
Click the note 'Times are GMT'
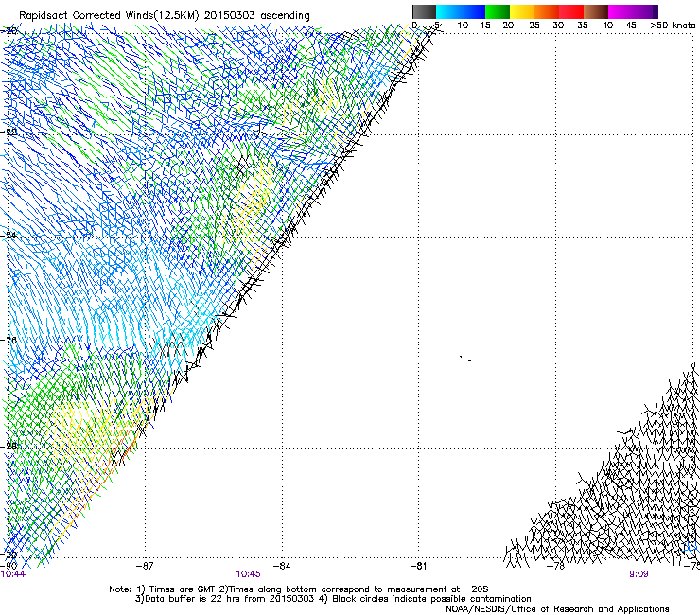pos(183,589)
